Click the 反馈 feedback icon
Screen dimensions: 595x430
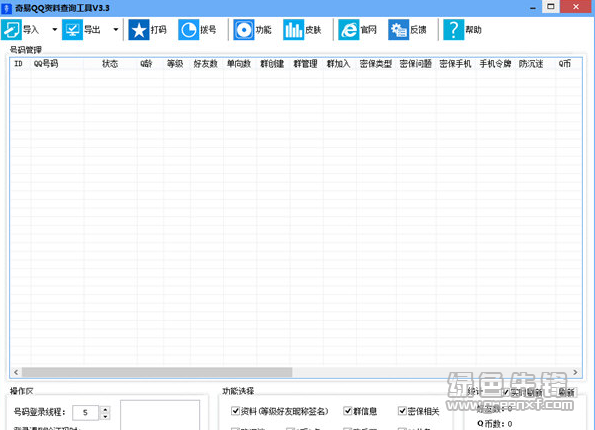pyautogui.click(x=398, y=30)
